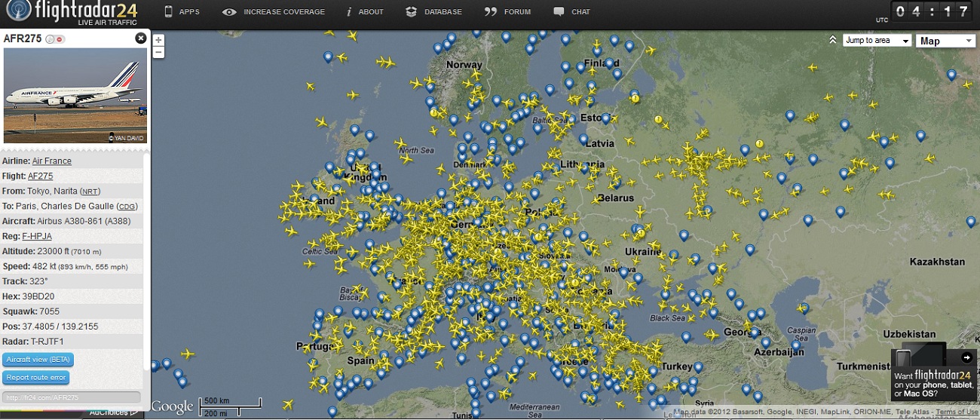Viewport: 980px width, 420px height.
Task: Open the Jump to area dropdown
Action: click(x=877, y=41)
